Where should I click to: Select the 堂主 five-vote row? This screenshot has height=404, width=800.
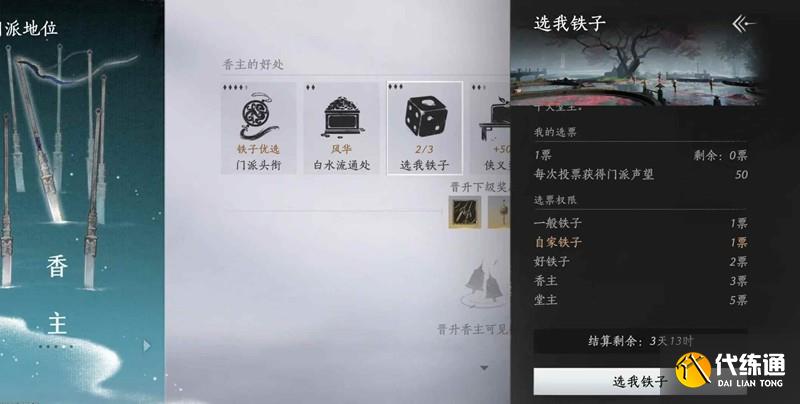point(640,300)
